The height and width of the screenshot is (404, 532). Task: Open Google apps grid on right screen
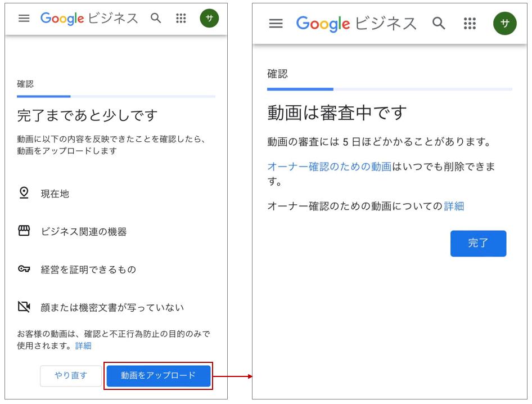pyautogui.click(x=470, y=23)
